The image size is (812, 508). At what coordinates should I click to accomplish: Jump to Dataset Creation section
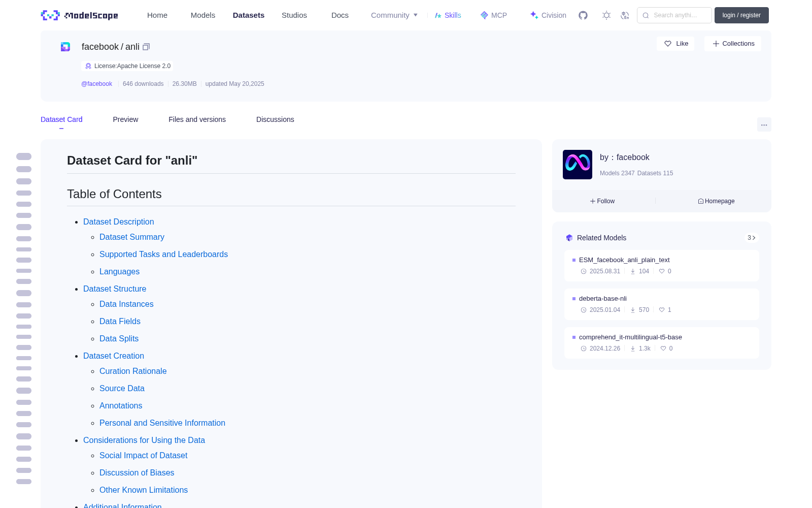click(x=114, y=356)
